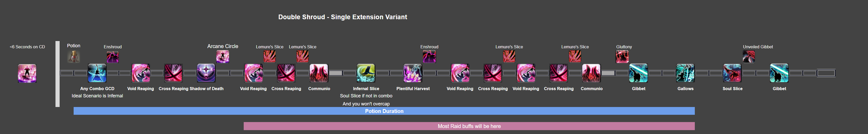Select the first Void Reaping icon
This screenshot has width=868, height=134.
(141, 73)
